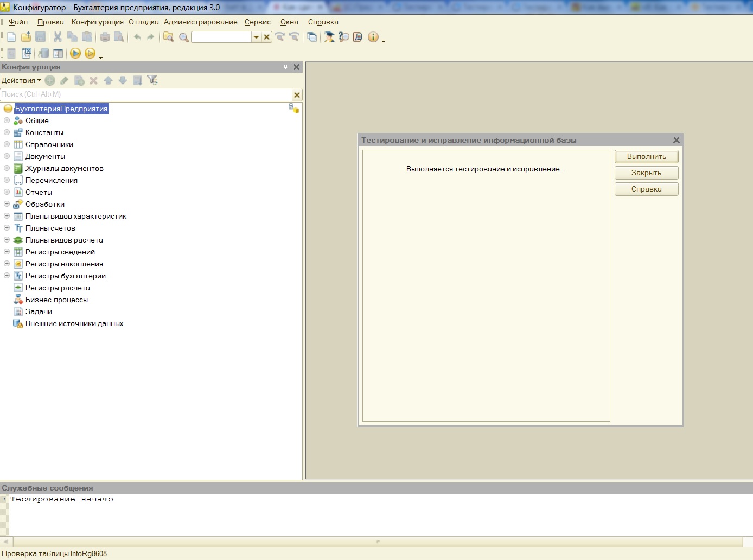Select the Регистры сведений tree item
The image size is (753, 560).
tap(60, 252)
